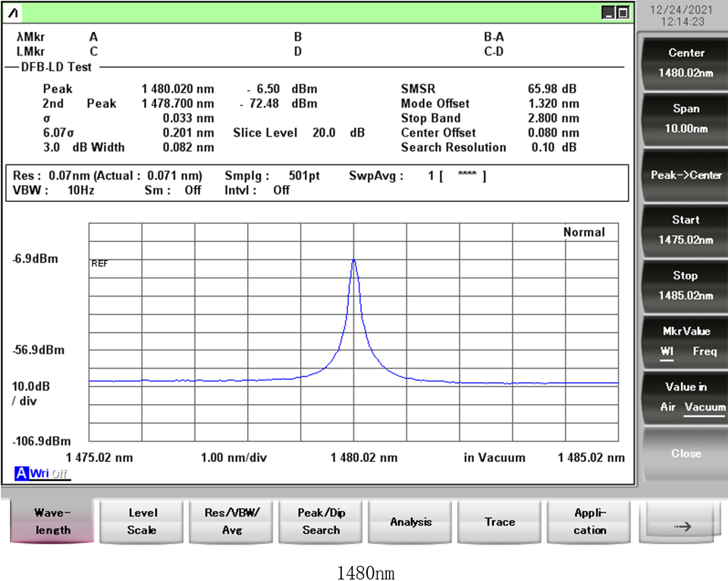728x581 pixels.
Task: Open the Application menu
Action: (x=589, y=522)
